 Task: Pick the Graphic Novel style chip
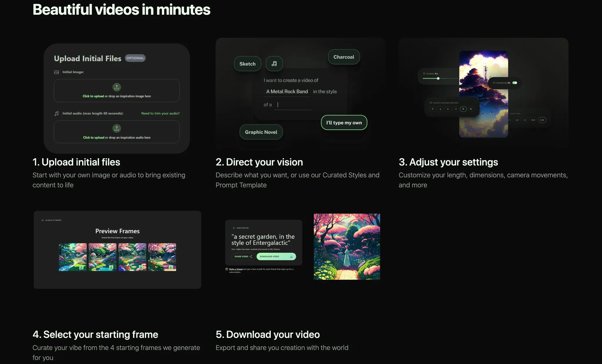[x=261, y=132]
